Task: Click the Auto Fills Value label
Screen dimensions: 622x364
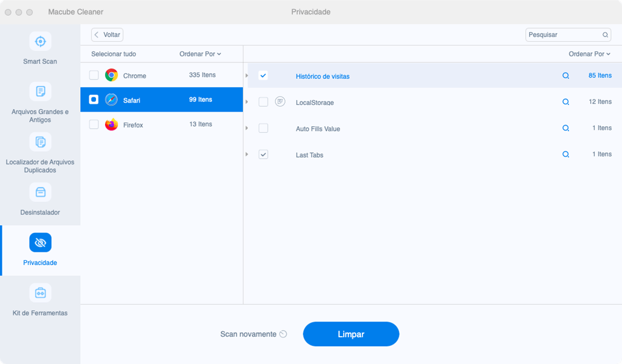Action: pos(318,129)
